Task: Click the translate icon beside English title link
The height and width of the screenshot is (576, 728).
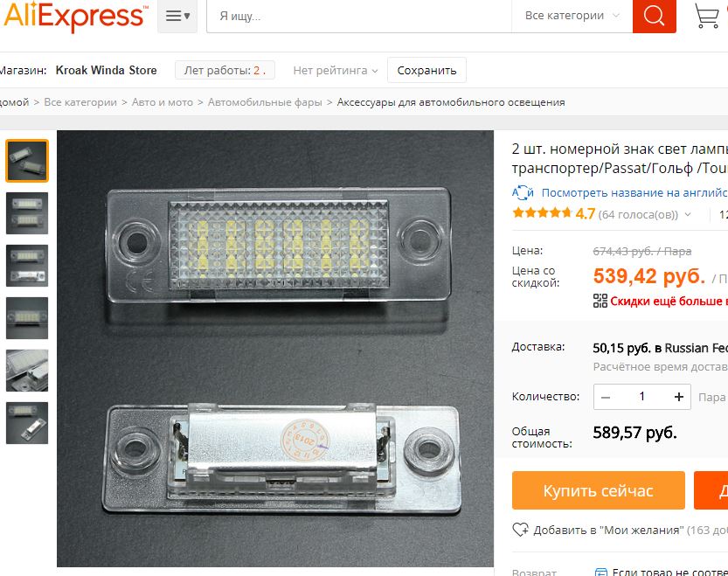Action: pyautogui.click(x=523, y=192)
